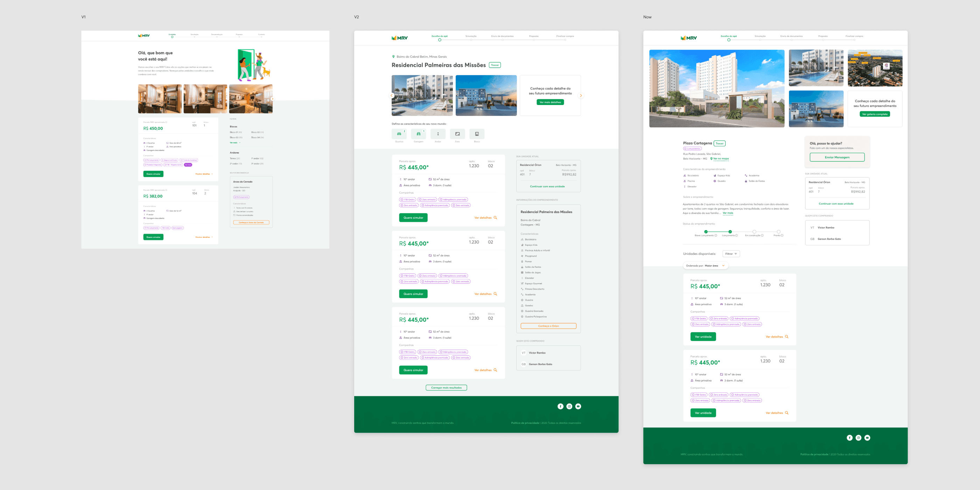Click the Garagem car filter icon

(418, 134)
